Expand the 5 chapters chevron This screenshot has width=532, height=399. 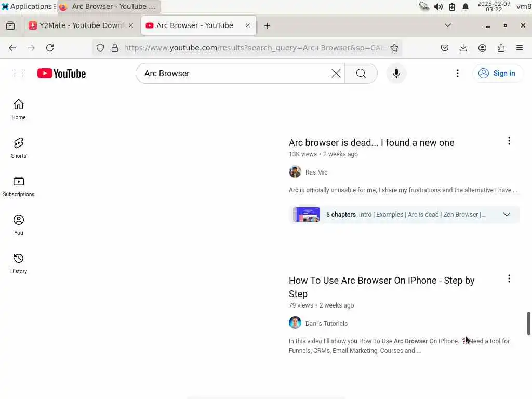coord(507,215)
